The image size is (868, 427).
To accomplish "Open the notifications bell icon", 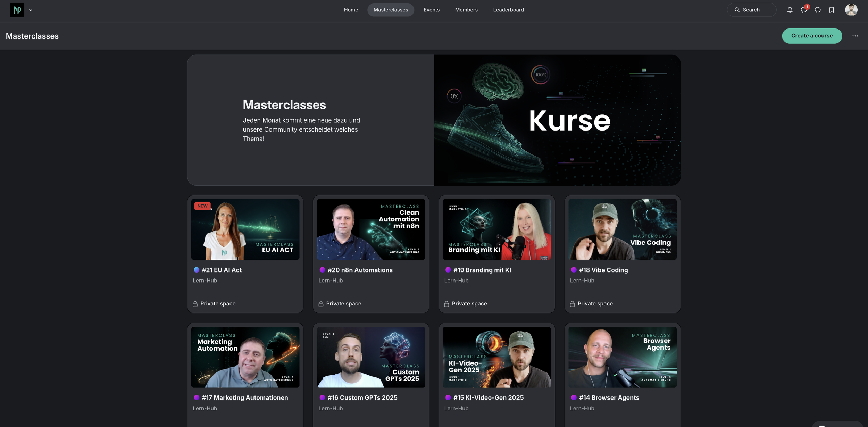I will point(790,10).
